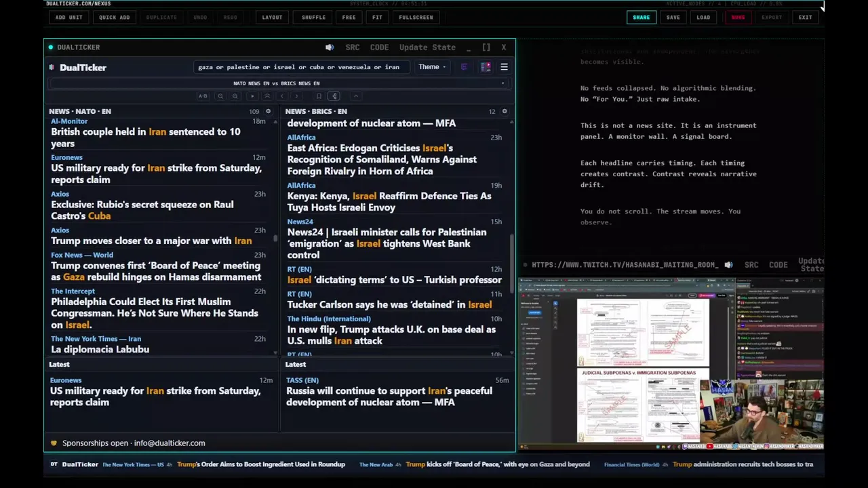
Task: Click the zoom in magnifier icon
Action: [235, 96]
